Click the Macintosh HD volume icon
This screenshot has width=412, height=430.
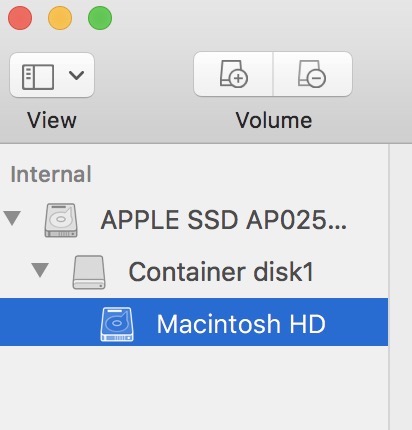117,324
